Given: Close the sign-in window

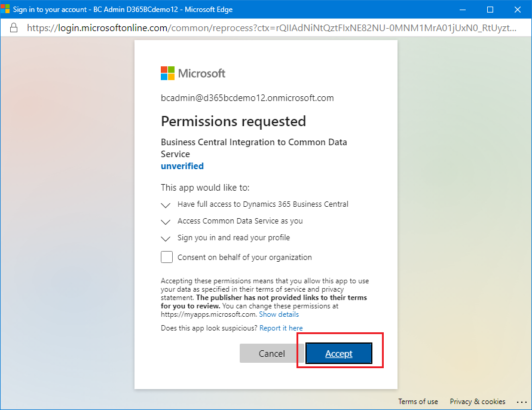Looking at the screenshot, I should click(x=518, y=10).
